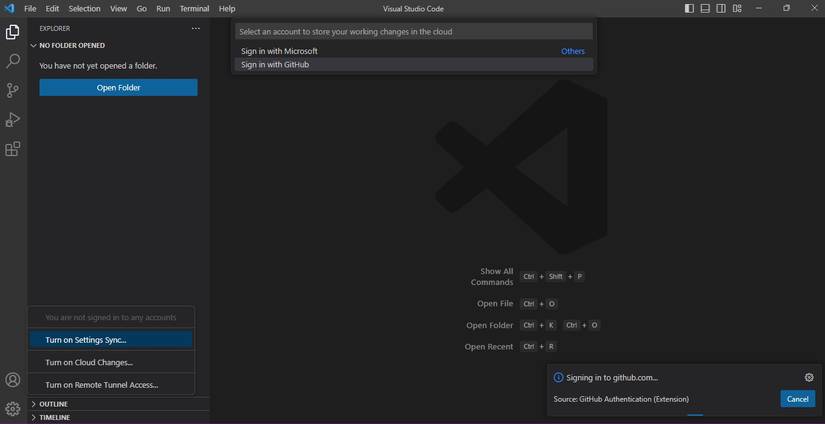Toggle the secondary side bar layout icon
The height and width of the screenshot is (424, 825).
click(721, 8)
